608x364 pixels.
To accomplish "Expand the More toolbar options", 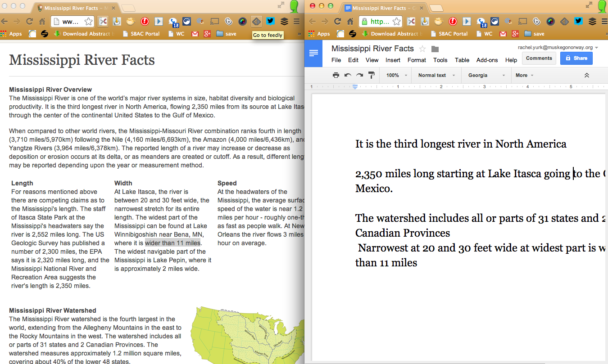I will click(525, 75).
